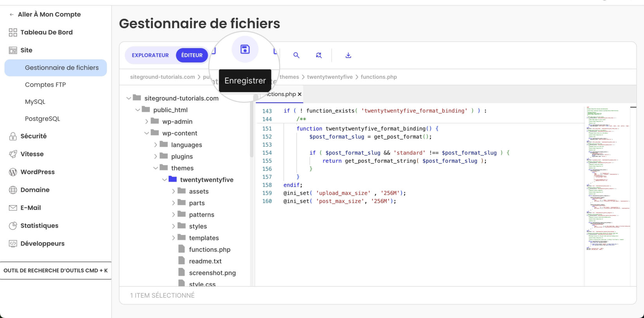
Task: Click the download icon in toolbar
Action: (x=348, y=55)
